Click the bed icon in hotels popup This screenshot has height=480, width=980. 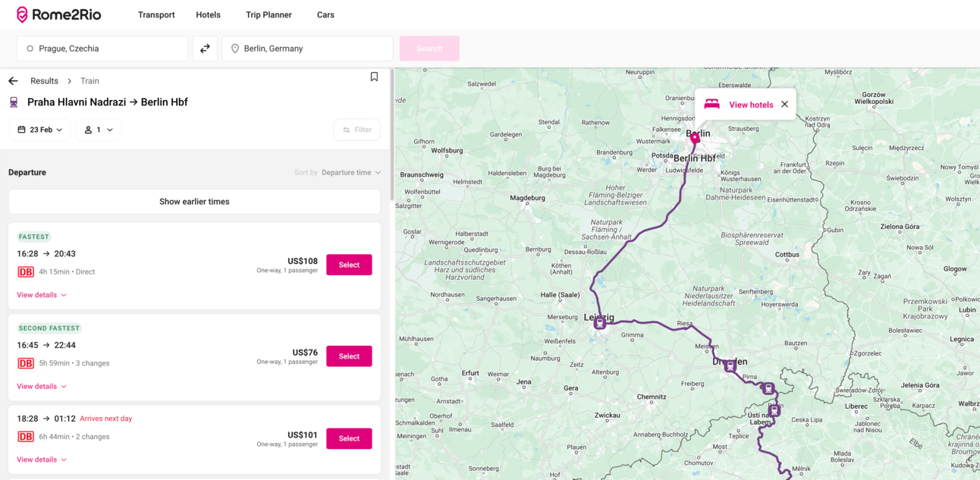[711, 105]
